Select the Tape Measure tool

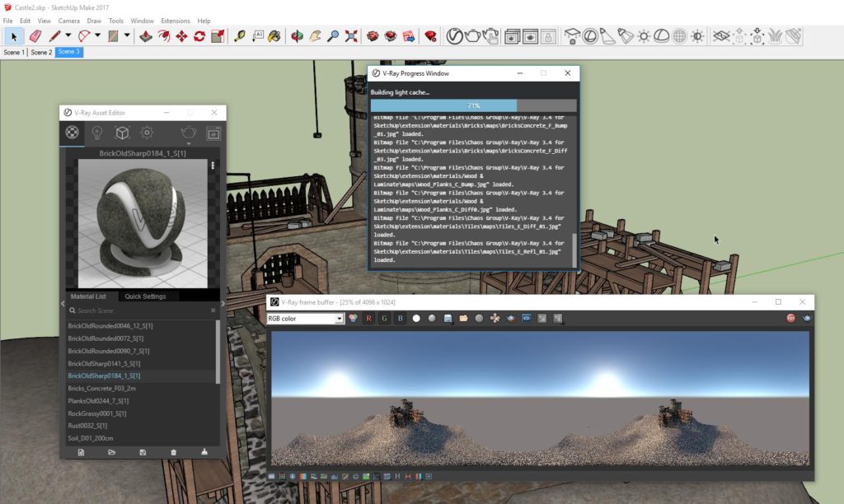240,35
